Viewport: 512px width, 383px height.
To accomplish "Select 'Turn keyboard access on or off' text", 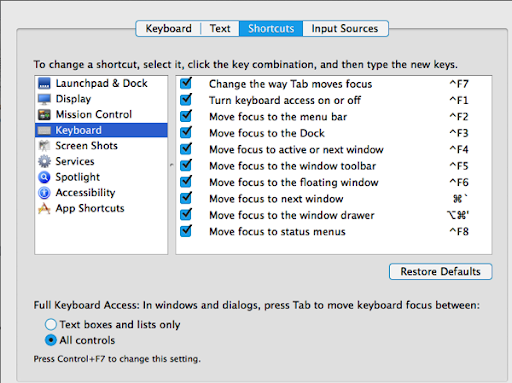I will pos(285,100).
